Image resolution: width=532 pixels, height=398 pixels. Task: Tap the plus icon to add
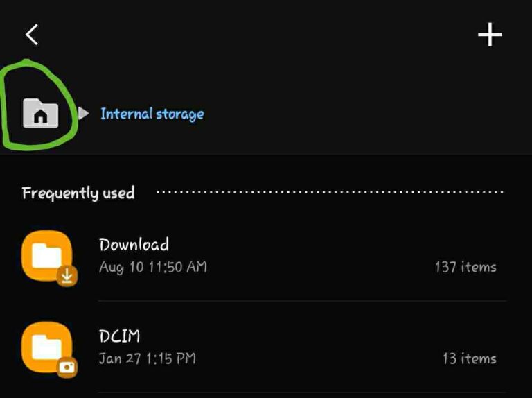pos(490,35)
